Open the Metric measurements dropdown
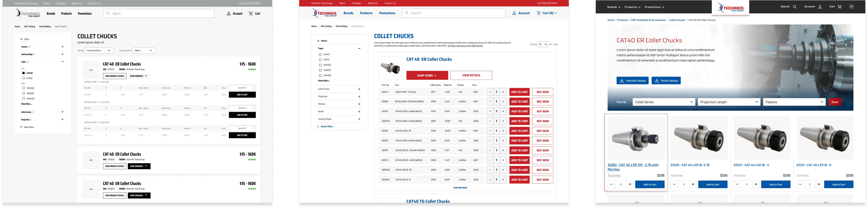The image size is (868, 208). (x=144, y=51)
